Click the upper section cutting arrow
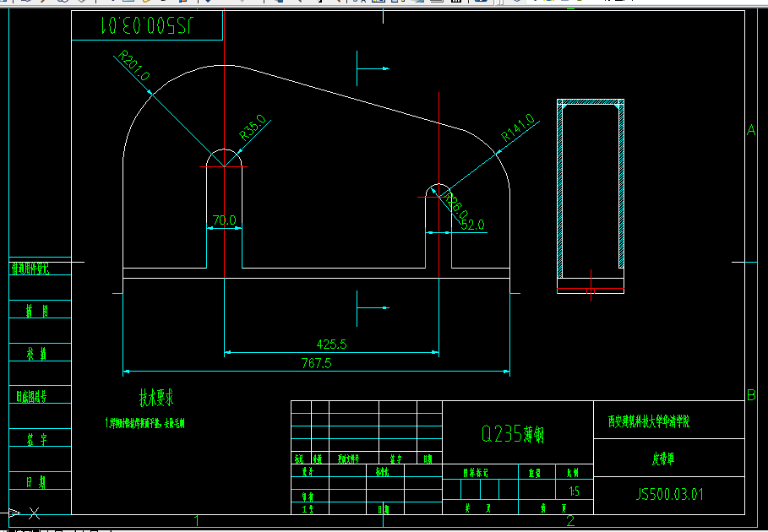Viewport: 768px width, 532px height. click(x=373, y=68)
